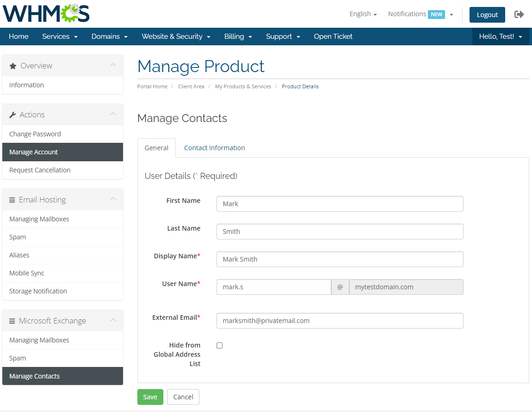Expand the Website & Security menu
This screenshot has width=532, height=415.
click(x=176, y=37)
